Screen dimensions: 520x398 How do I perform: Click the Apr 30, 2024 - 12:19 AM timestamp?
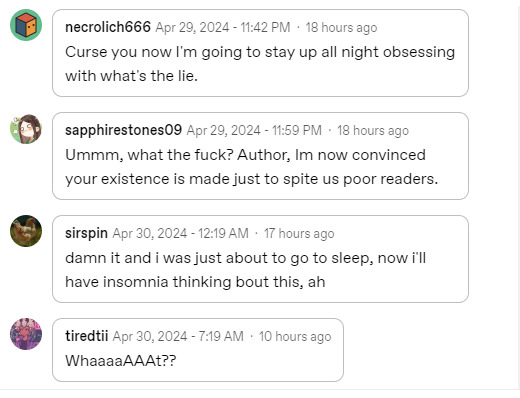(181, 233)
